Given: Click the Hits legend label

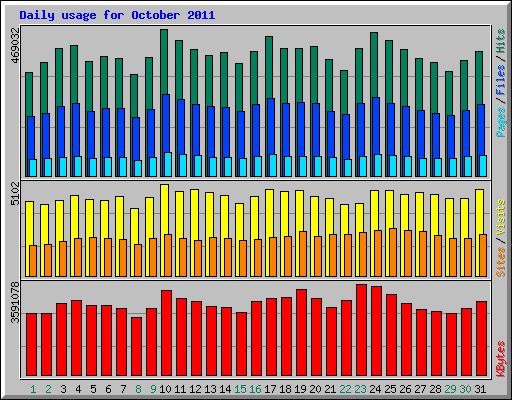Looking at the screenshot, I should tap(501, 41).
